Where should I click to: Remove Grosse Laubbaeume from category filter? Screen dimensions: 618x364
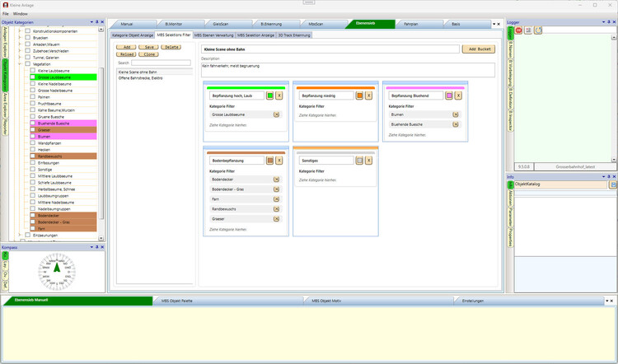tap(277, 114)
